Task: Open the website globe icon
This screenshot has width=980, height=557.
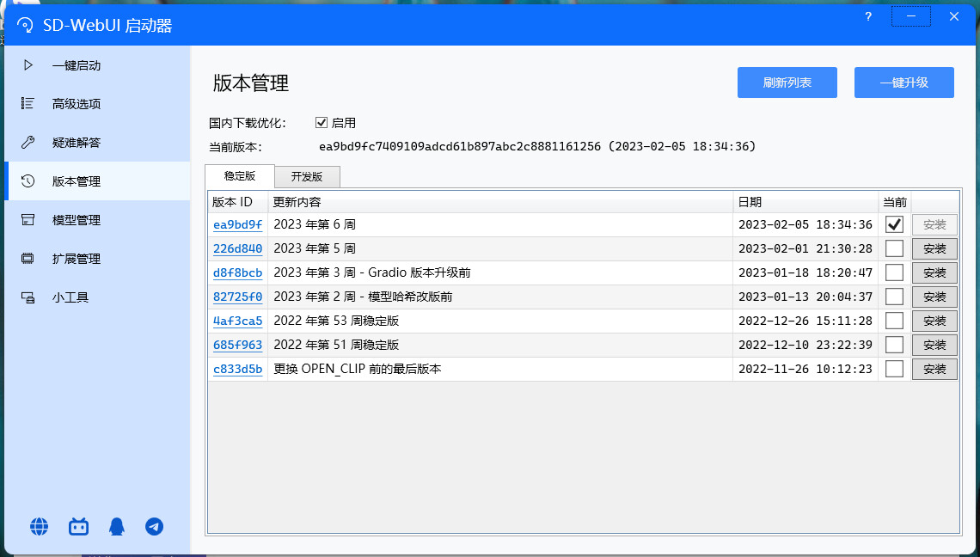Action: [39, 526]
